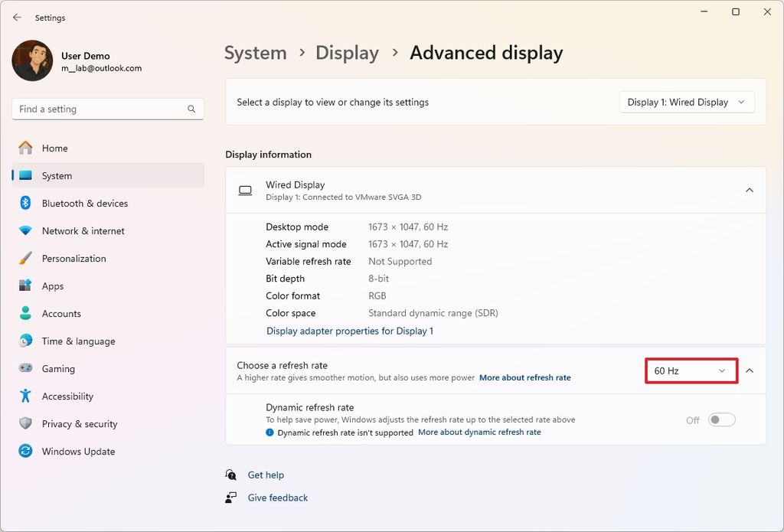
Task: Go to Bluetooth & devices settings
Action: 108,203
